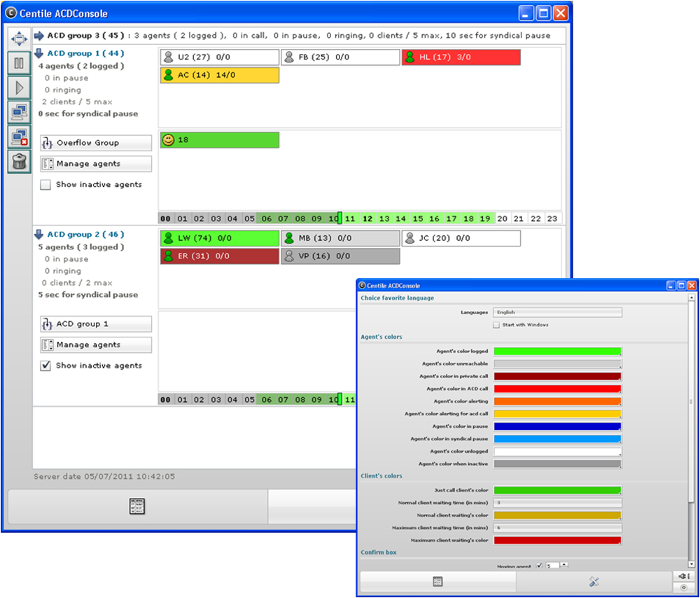
Task: Select agent U2 (27) tile
Action: (220, 57)
